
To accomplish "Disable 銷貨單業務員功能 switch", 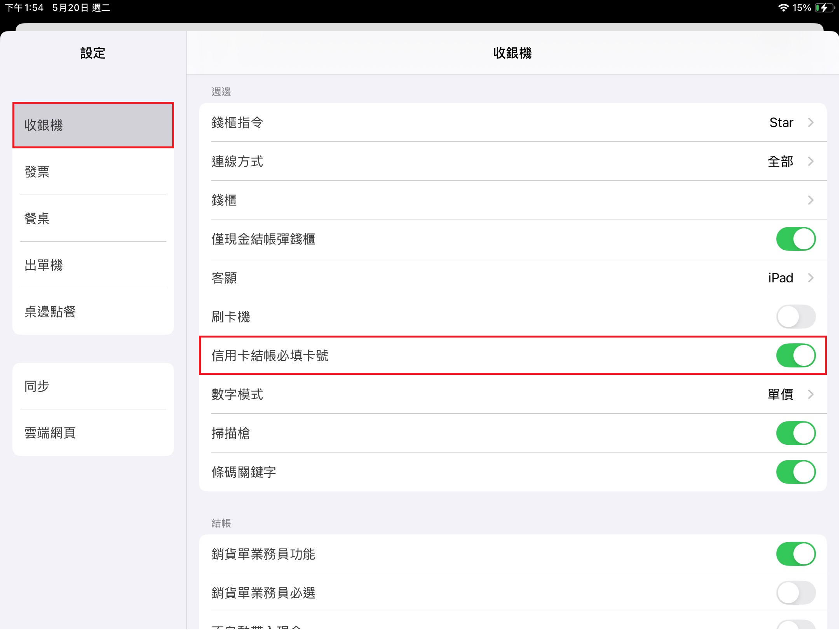I will [x=795, y=554].
